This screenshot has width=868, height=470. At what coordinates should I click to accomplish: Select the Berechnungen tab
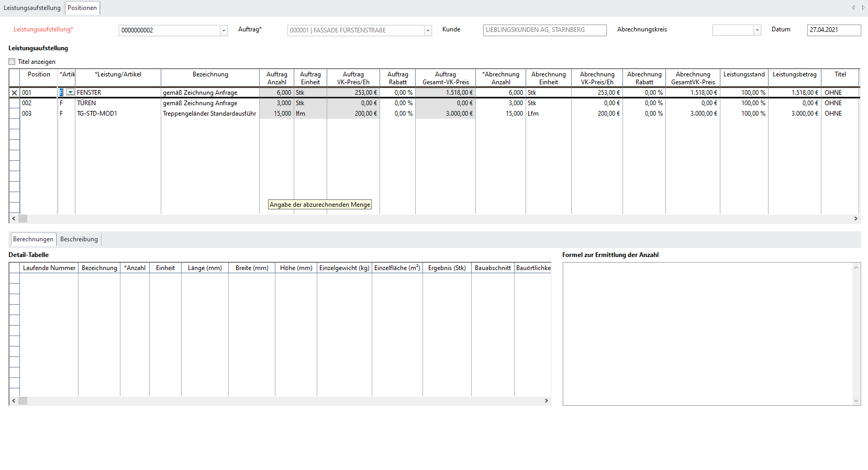click(x=33, y=239)
